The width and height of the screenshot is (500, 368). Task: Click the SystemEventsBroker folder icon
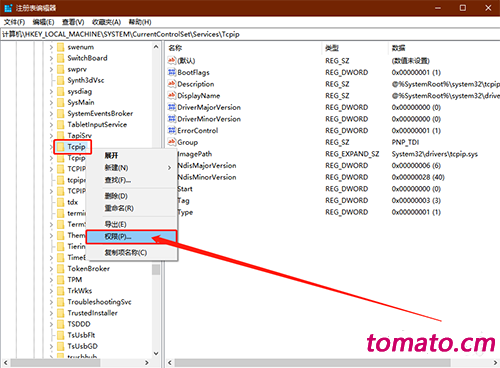click(x=60, y=113)
